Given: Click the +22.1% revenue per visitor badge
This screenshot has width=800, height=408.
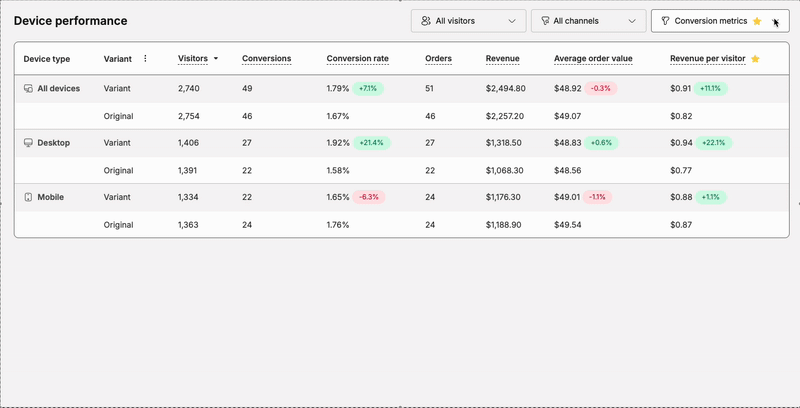Looking at the screenshot, I should 714,143.
